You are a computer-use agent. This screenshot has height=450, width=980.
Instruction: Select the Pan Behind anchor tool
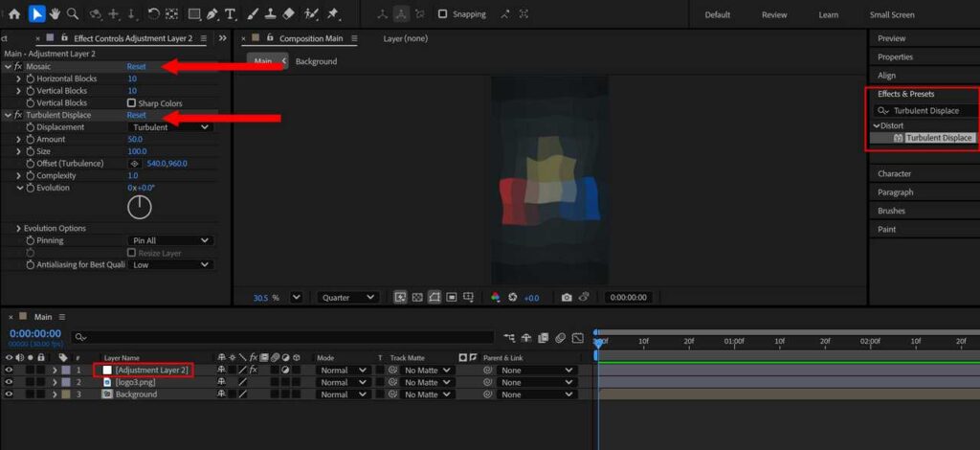[x=170, y=13]
